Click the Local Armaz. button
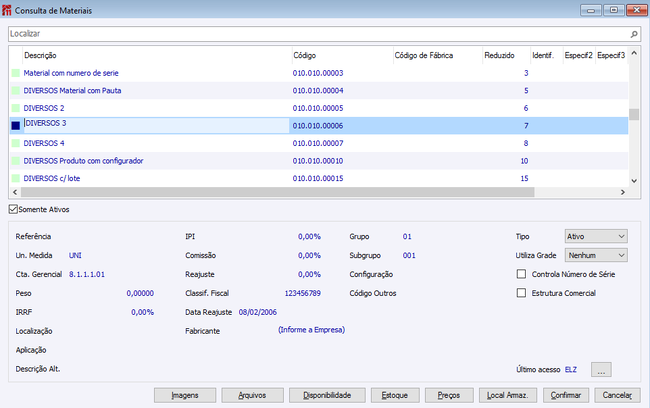650x408 pixels. click(508, 395)
